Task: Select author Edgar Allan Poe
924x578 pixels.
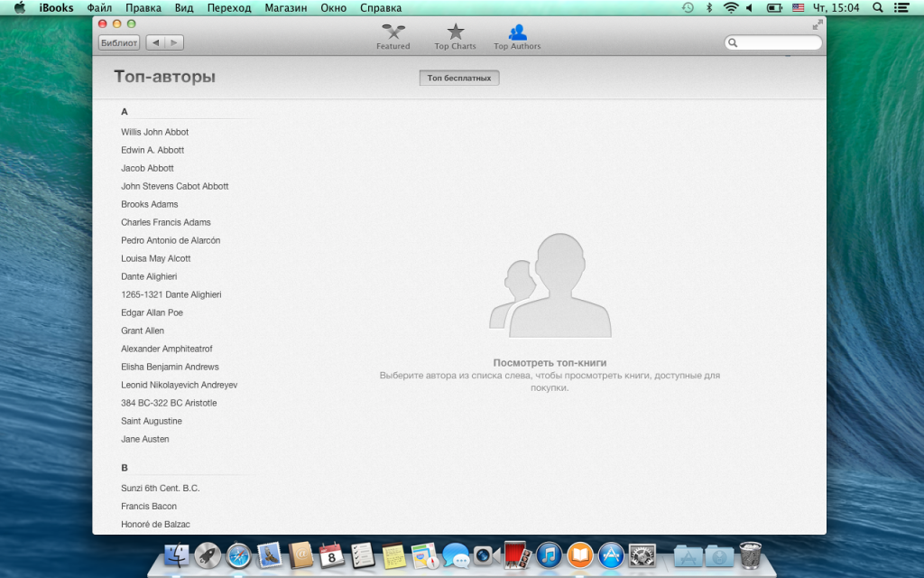Action: tap(152, 312)
